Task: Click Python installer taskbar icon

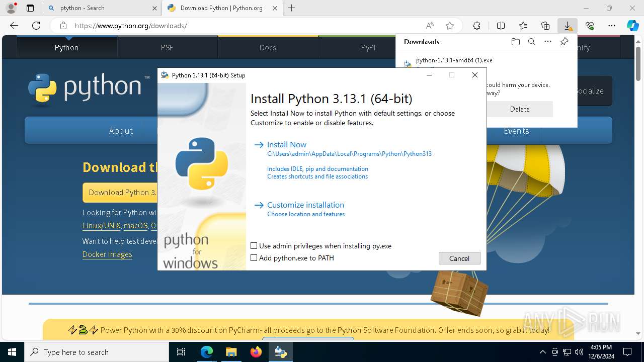Action: click(280, 352)
